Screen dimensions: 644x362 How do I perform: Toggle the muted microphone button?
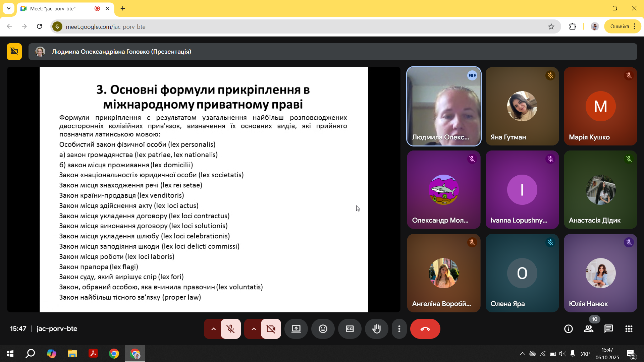(x=230, y=329)
